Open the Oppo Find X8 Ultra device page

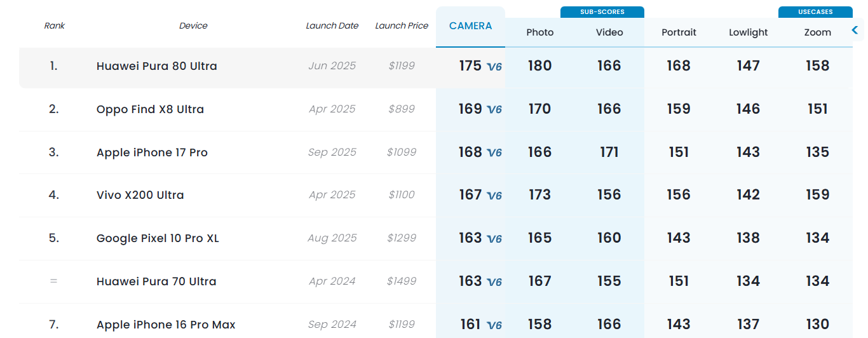(150, 109)
